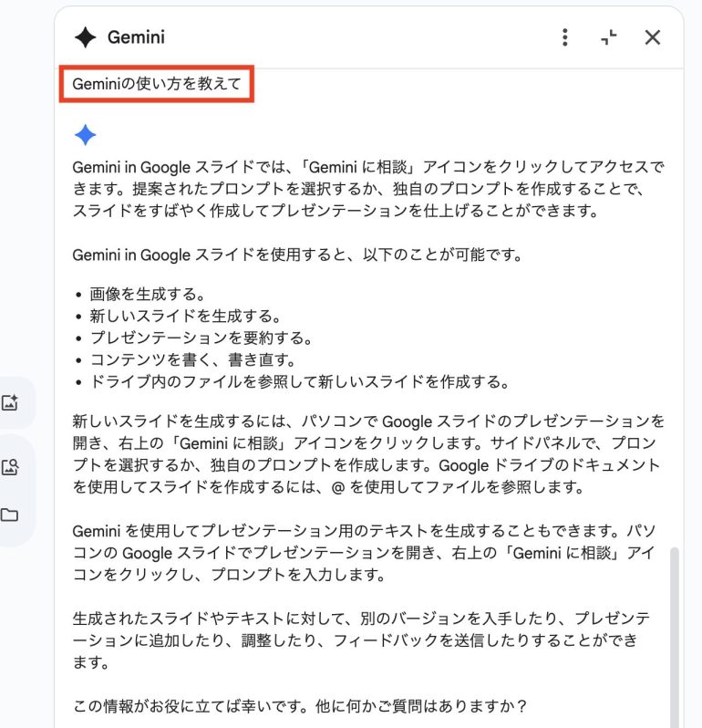702x728 pixels.
Task: Click the paragraph starting "新しいスライドを生成するには"
Action: [368, 454]
